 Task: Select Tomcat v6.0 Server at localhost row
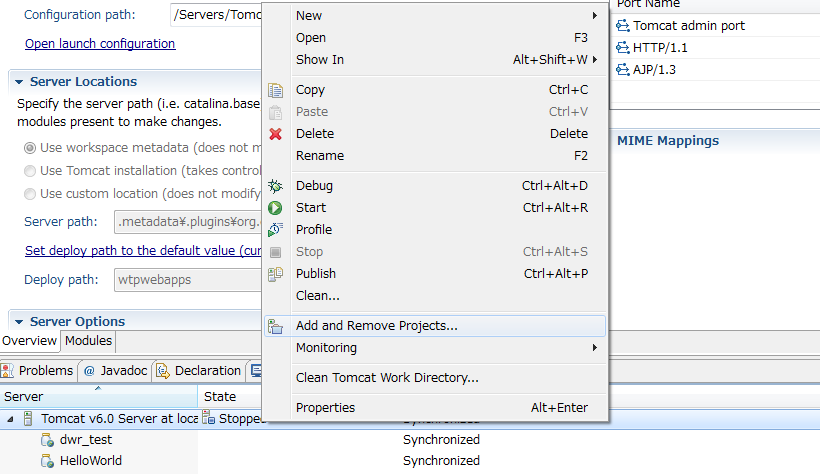[x=119, y=419]
